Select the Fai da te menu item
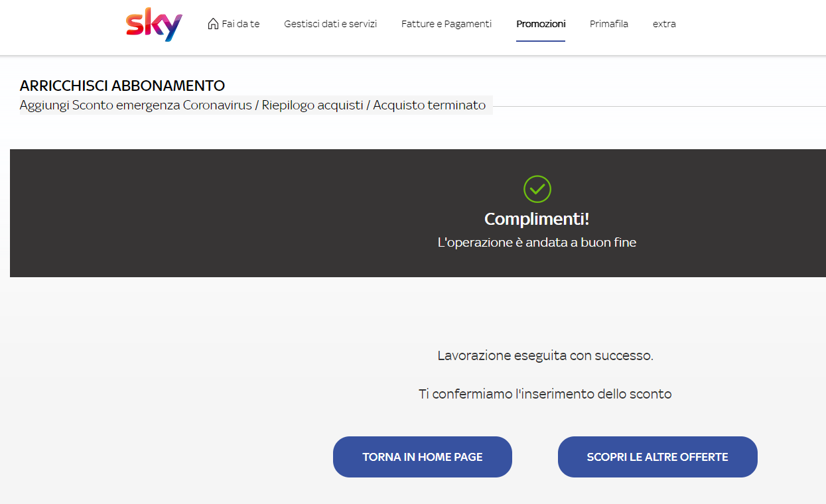 [240, 23]
